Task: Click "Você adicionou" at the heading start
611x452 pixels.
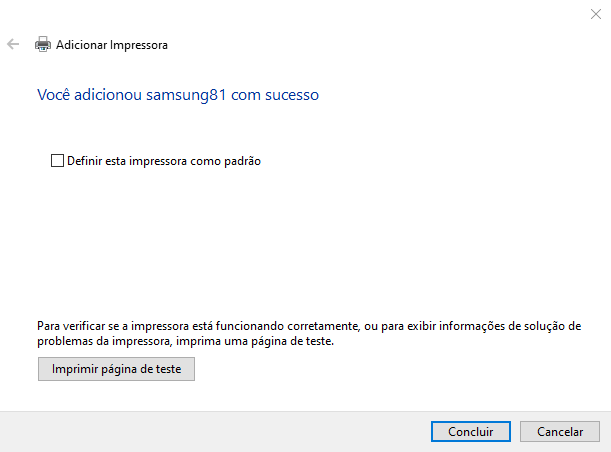Action: (x=88, y=95)
